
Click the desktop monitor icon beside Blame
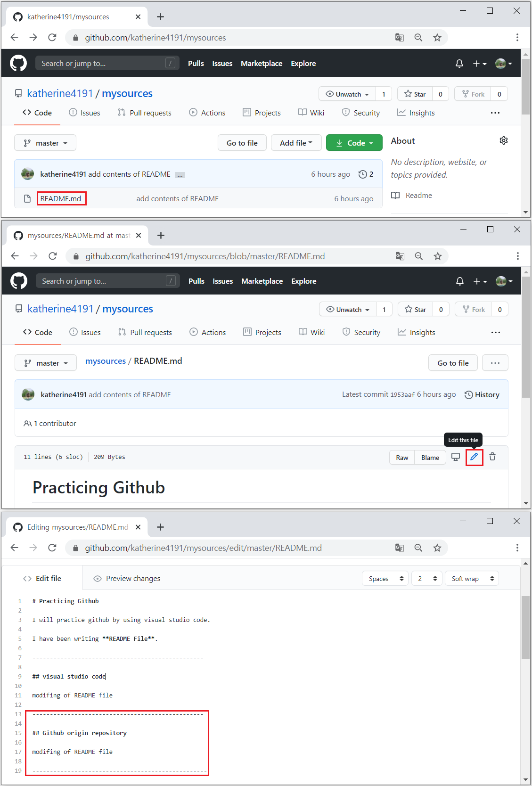point(456,457)
